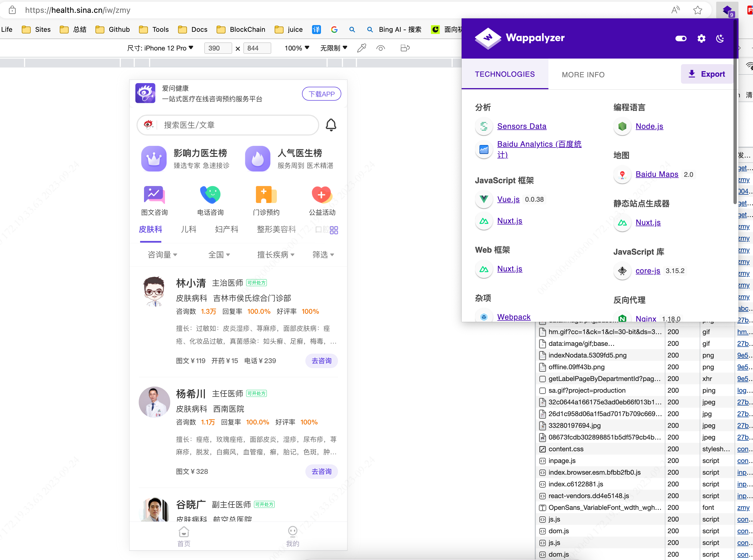Select the 整形美容科 department tab

coord(276,230)
